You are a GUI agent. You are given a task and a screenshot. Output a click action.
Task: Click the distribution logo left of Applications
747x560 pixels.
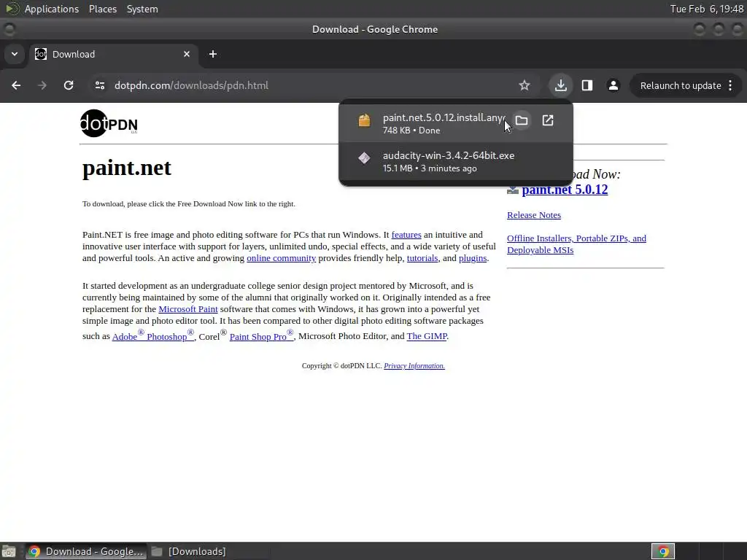pyautogui.click(x=12, y=9)
